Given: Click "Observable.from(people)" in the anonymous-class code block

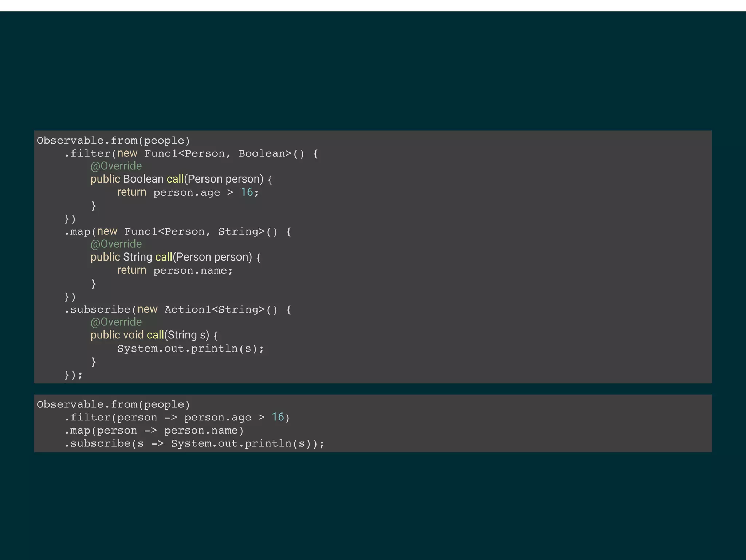Looking at the screenshot, I should 113,140.
